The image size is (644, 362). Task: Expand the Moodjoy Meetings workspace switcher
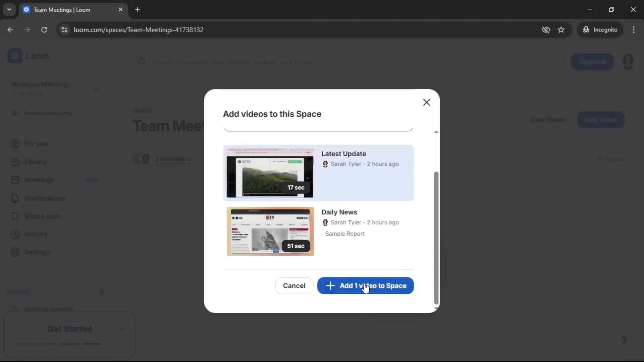click(95, 88)
